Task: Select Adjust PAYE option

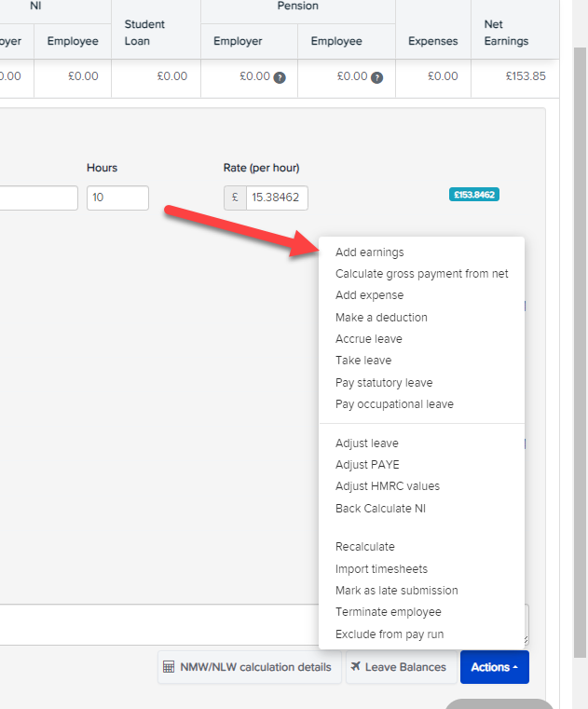Action: [x=367, y=464]
